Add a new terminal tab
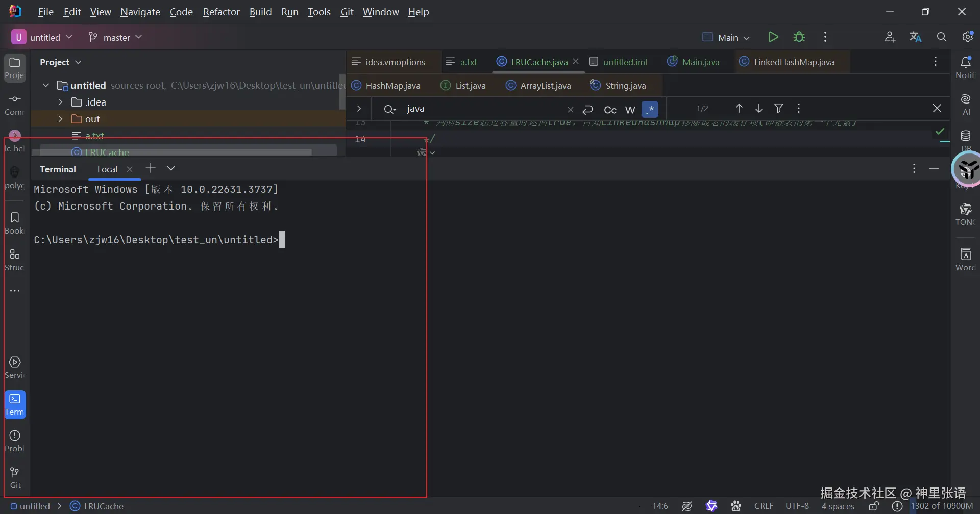980x514 pixels. [x=151, y=168]
